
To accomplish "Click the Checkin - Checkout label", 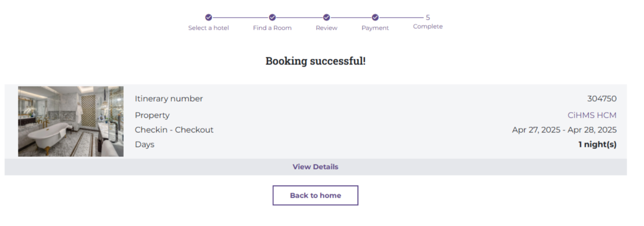I will pyautogui.click(x=174, y=130).
